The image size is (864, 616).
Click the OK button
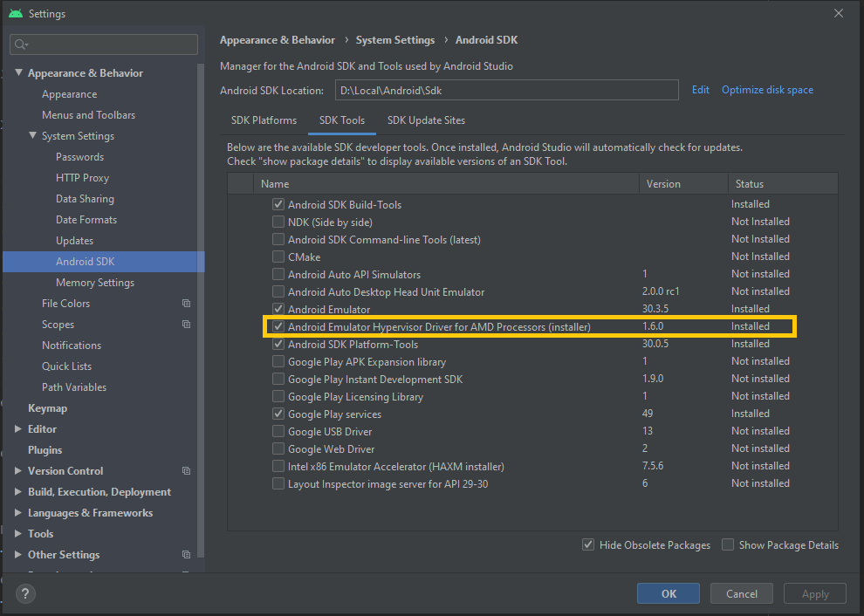[x=669, y=593]
